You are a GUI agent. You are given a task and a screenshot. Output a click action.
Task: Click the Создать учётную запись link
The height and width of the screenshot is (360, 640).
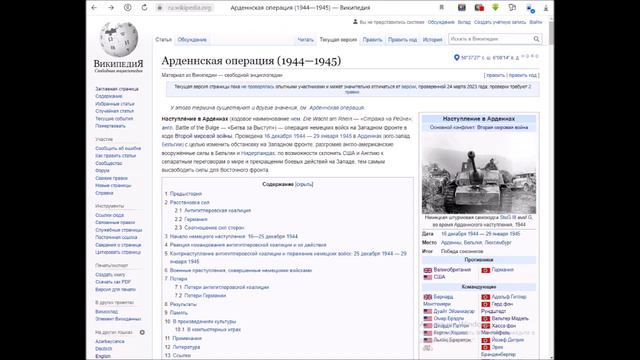point(500,22)
